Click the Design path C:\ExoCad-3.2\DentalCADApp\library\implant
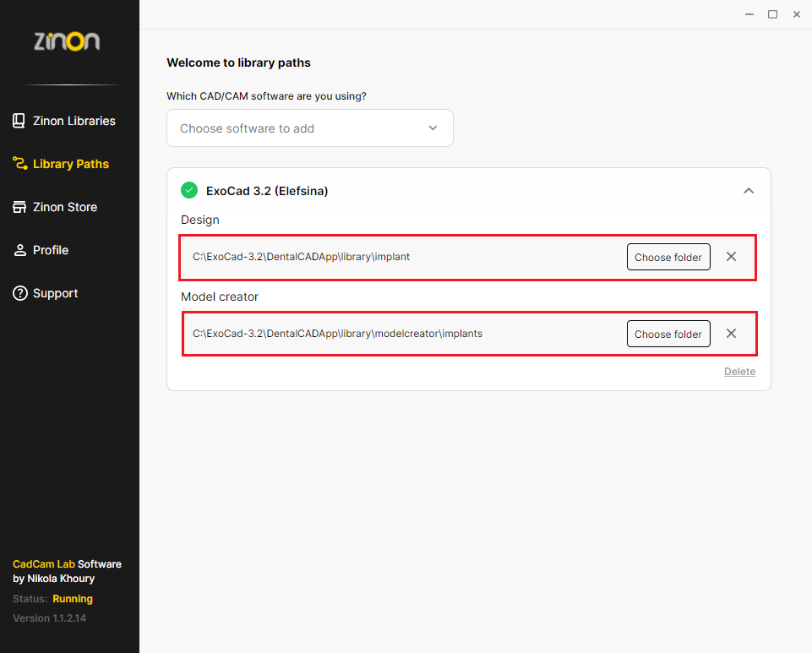 coord(301,257)
